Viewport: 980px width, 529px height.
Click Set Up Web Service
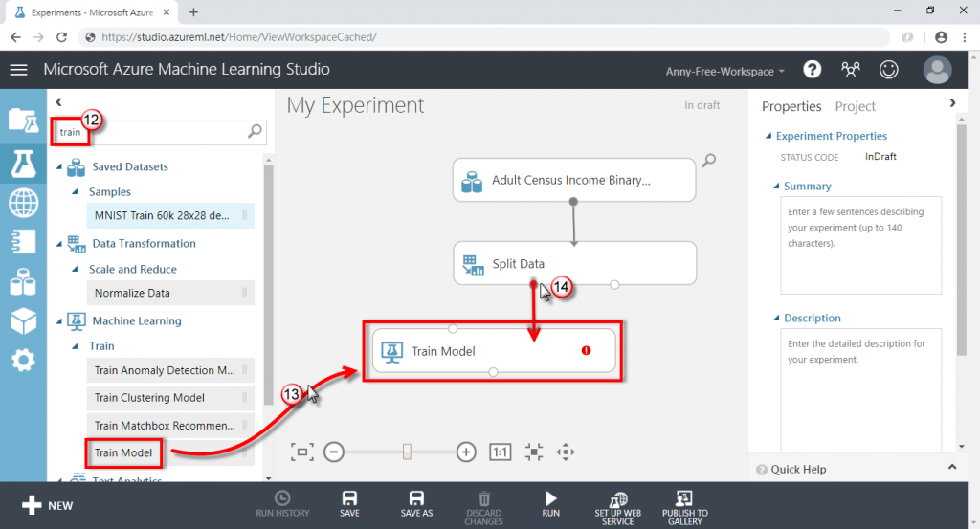(617, 508)
